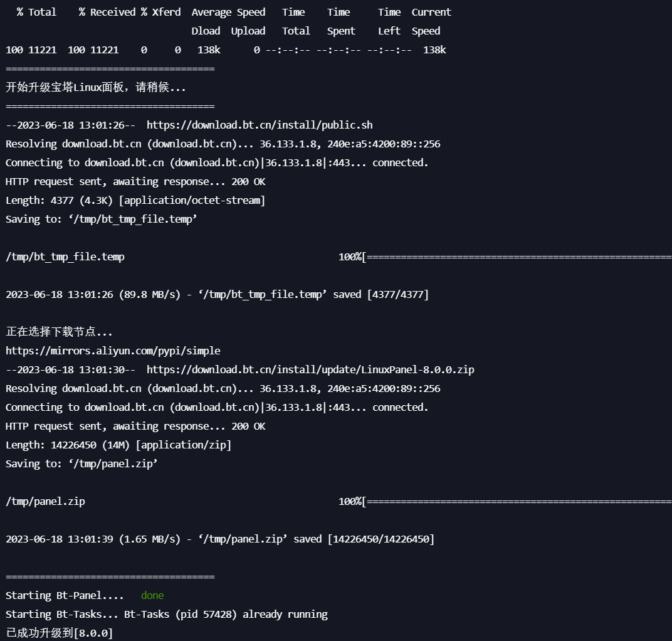Click the 'Average Speed' column header
This screenshot has width=672, height=641.
click(228, 13)
